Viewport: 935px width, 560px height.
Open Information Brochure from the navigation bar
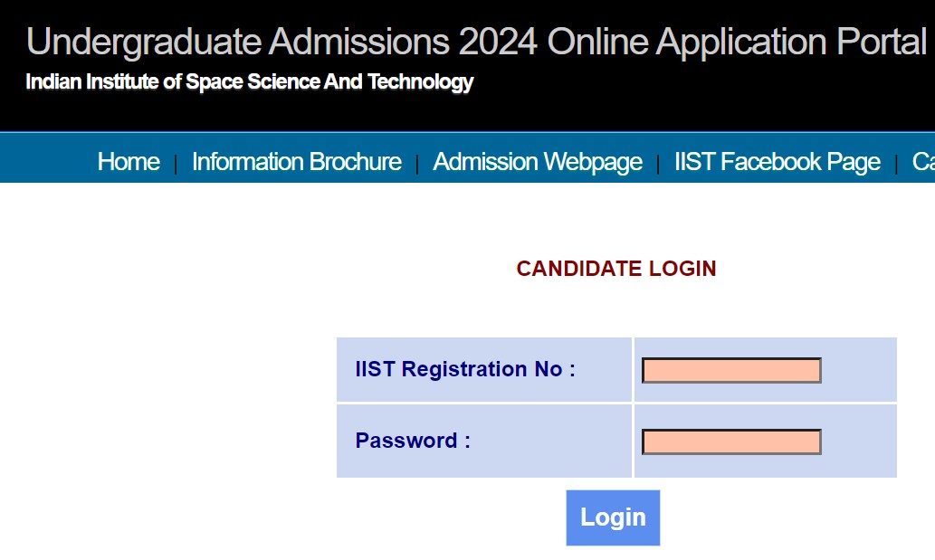pyautogui.click(x=296, y=162)
